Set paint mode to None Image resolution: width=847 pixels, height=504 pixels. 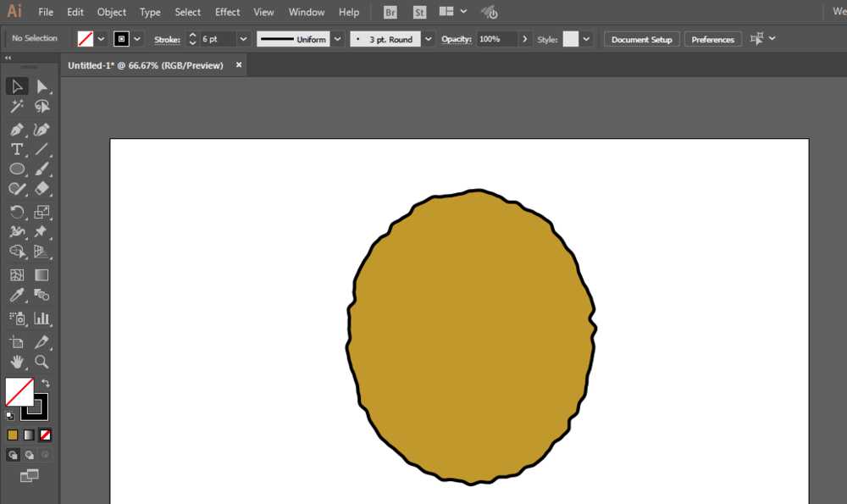click(x=46, y=435)
